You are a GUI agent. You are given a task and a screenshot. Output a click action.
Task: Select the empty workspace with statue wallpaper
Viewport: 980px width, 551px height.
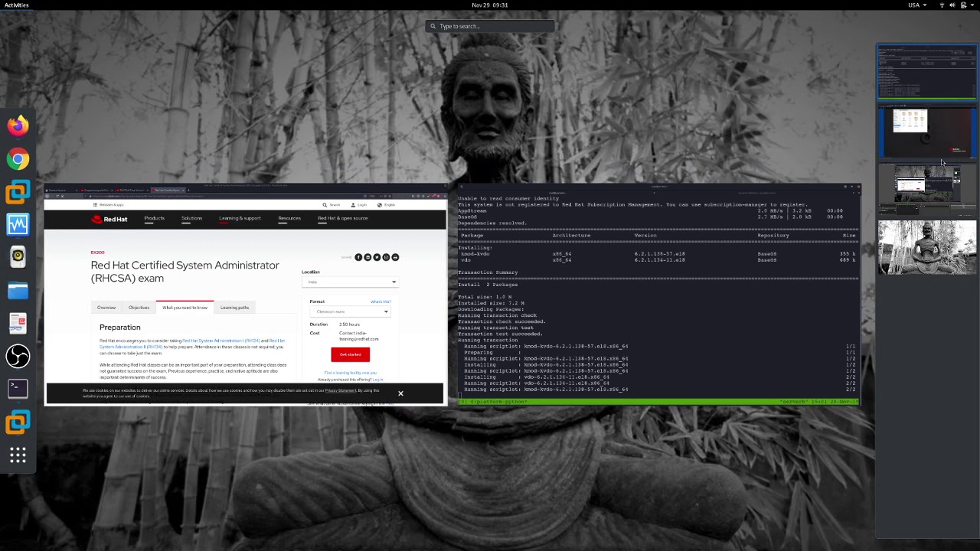[x=927, y=247]
